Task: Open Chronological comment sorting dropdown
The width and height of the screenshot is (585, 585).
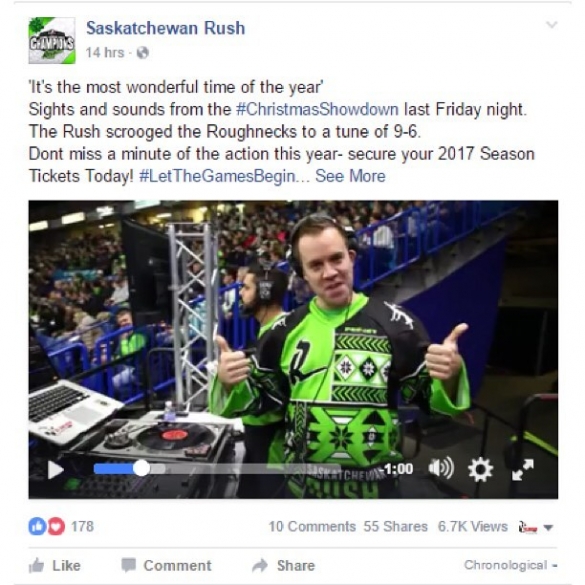Action: click(510, 565)
